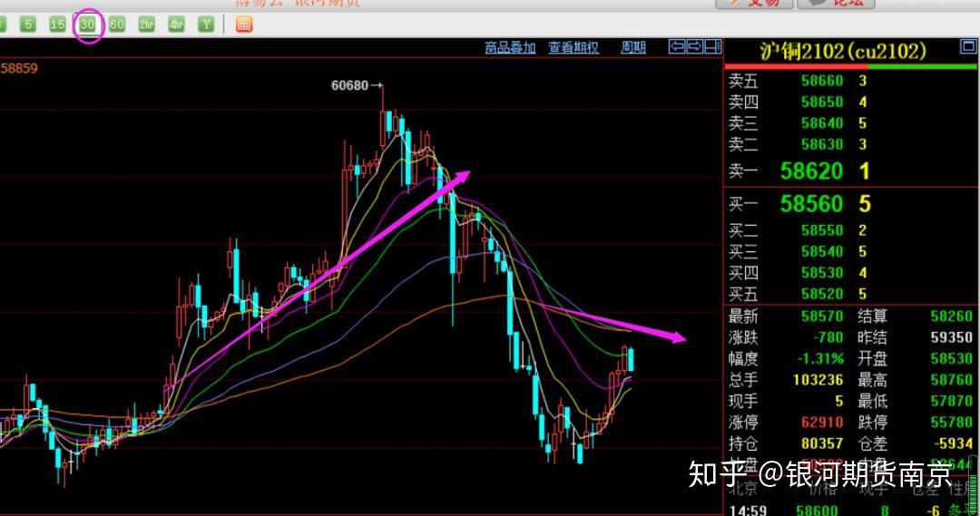The height and width of the screenshot is (516, 980).
Task: Select the 2hr period icon
Action: point(147,24)
